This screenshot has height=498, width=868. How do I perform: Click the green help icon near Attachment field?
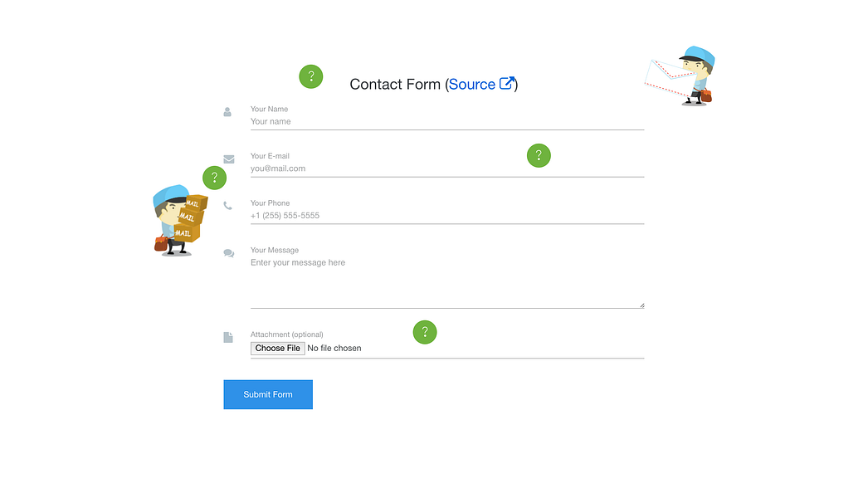(425, 332)
